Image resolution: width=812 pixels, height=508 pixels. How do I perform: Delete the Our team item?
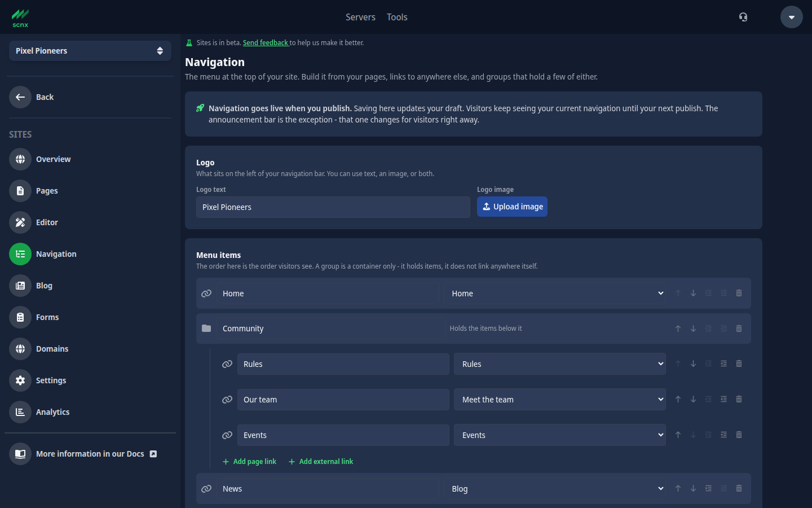point(739,399)
